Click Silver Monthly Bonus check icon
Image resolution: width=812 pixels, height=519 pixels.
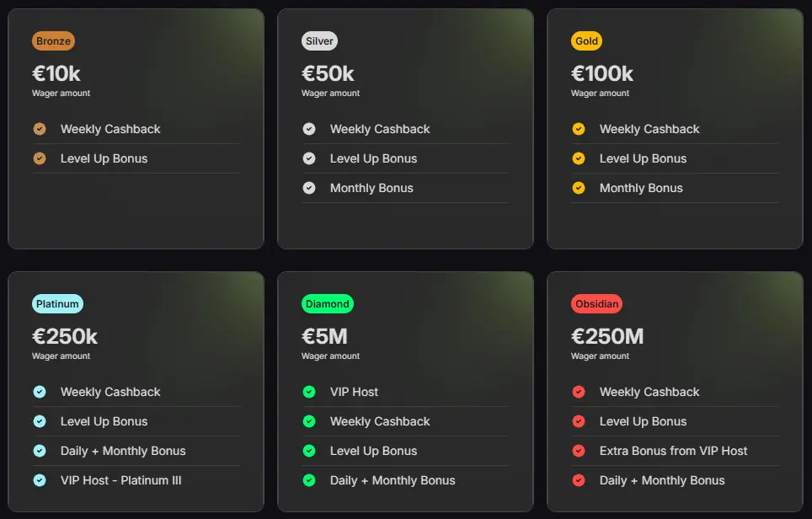309,188
